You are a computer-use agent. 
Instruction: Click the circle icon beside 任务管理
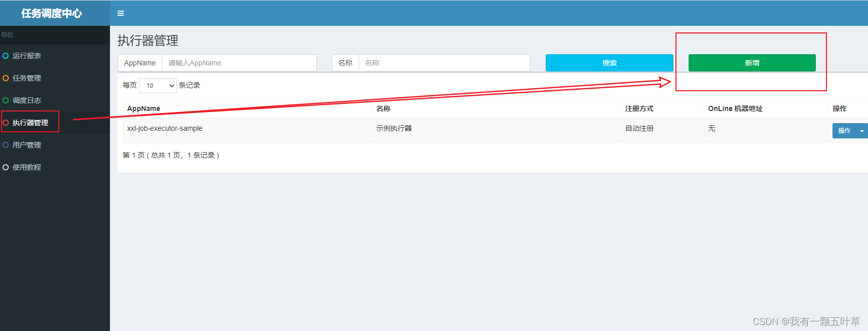[6, 78]
